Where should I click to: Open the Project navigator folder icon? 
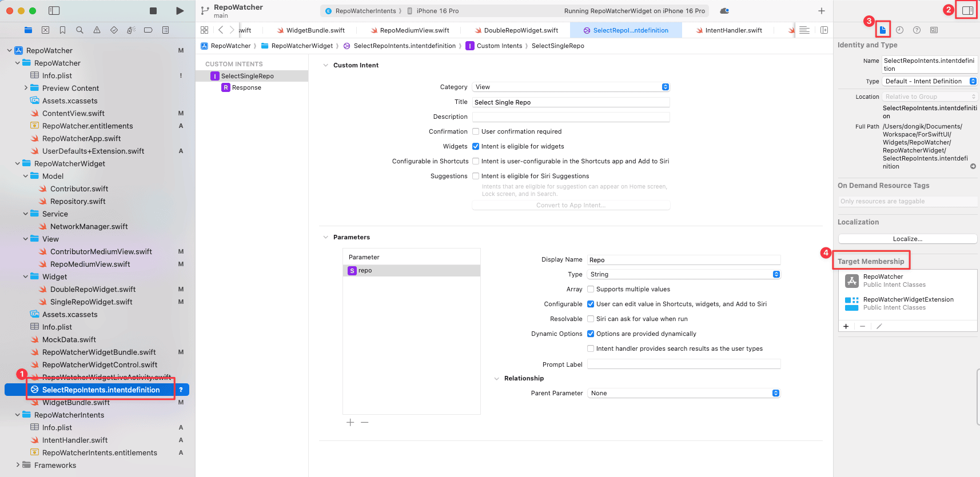tap(28, 30)
